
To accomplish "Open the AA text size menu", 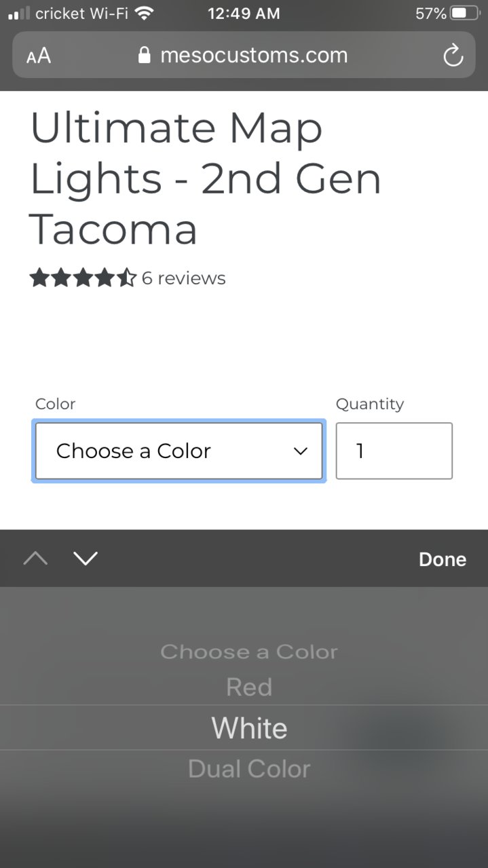I will point(39,56).
